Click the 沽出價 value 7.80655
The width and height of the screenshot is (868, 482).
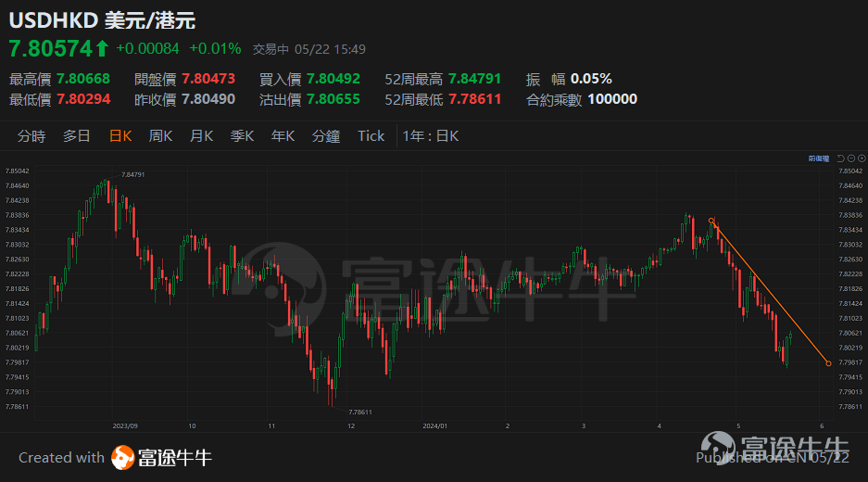tap(333, 99)
